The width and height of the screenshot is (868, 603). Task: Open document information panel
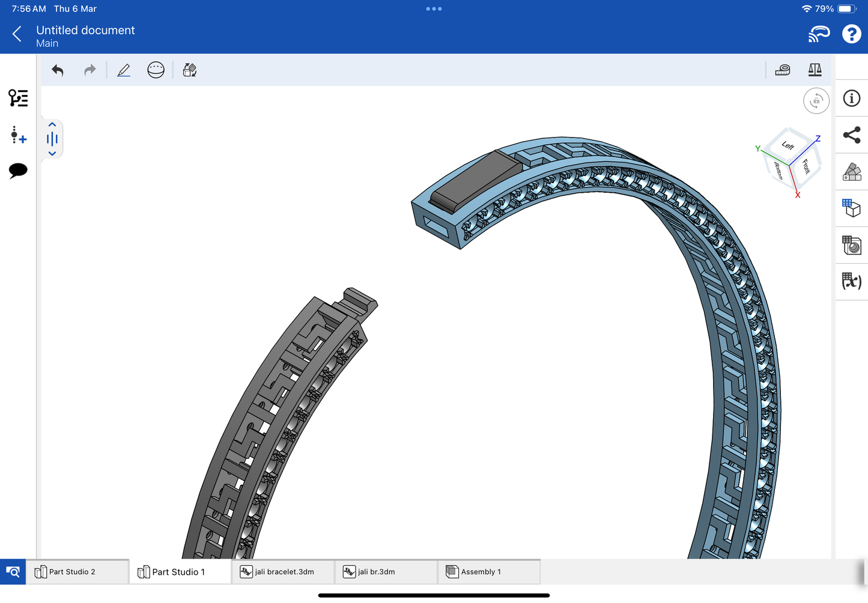coord(851,98)
